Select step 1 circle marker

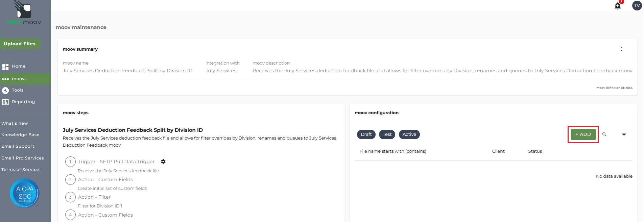pyautogui.click(x=70, y=162)
